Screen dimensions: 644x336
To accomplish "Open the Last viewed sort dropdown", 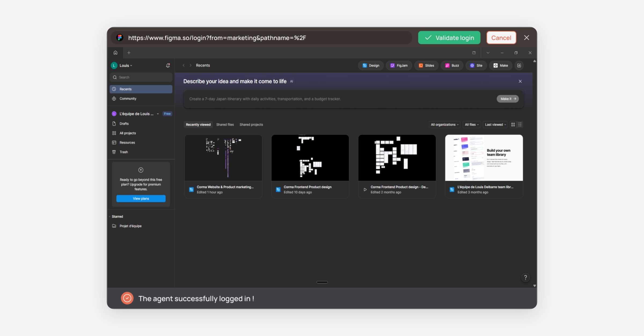I will pyautogui.click(x=495, y=125).
